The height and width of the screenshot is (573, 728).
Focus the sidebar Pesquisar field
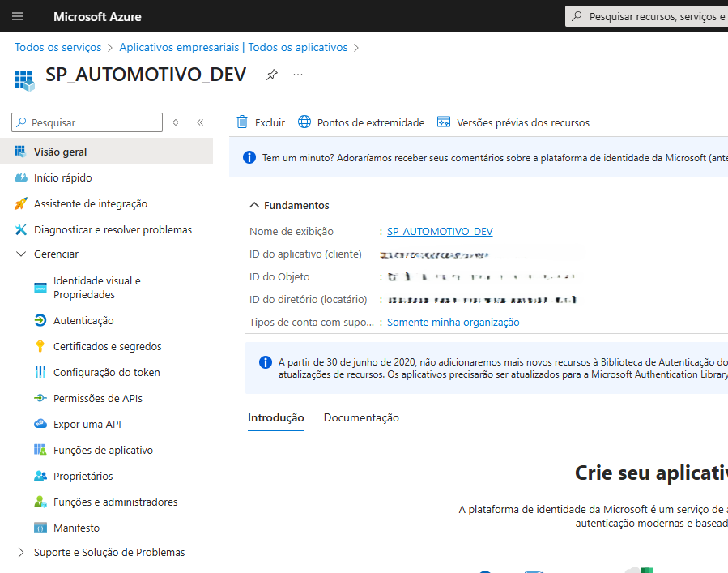(87, 122)
